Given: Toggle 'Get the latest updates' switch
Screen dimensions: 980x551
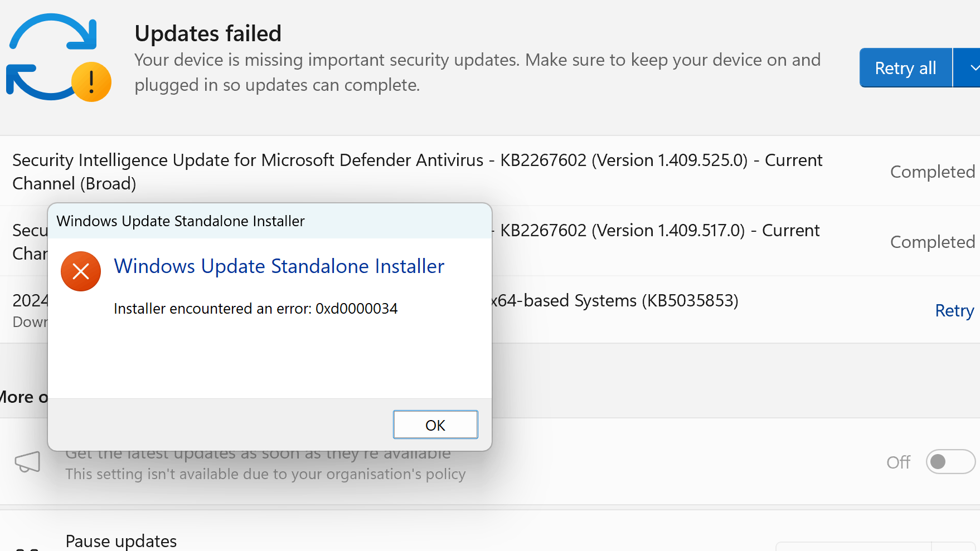Looking at the screenshot, I should [x=950, y=462].
